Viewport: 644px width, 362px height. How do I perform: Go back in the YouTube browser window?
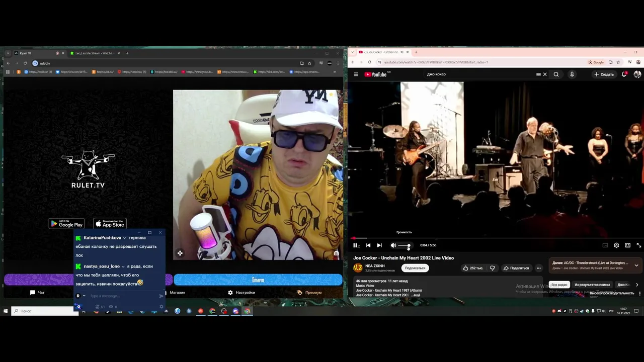[x=353, y=62]
